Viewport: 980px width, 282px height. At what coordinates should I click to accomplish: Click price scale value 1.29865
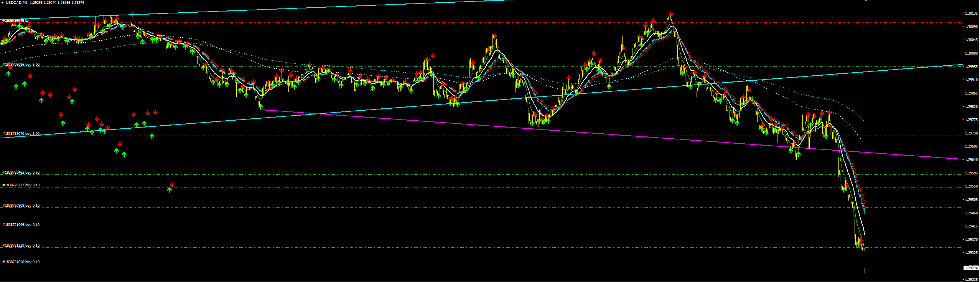pos(971,93)
